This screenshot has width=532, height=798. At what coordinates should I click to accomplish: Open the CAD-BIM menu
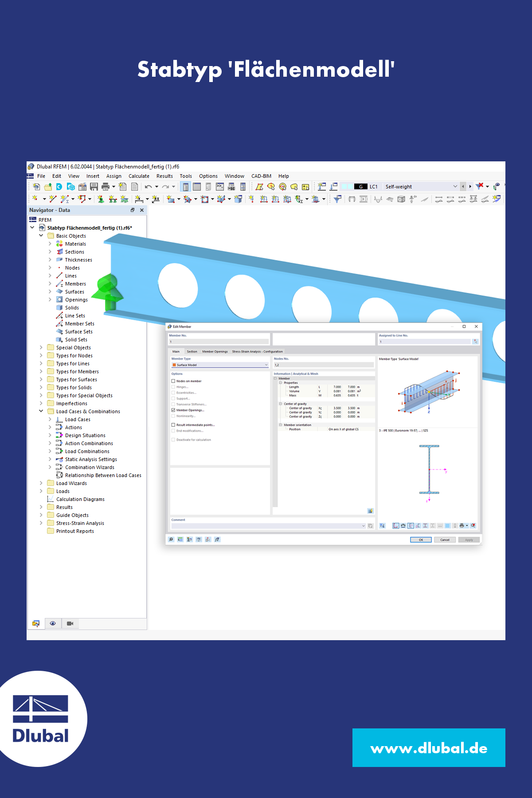pos(261,176)
